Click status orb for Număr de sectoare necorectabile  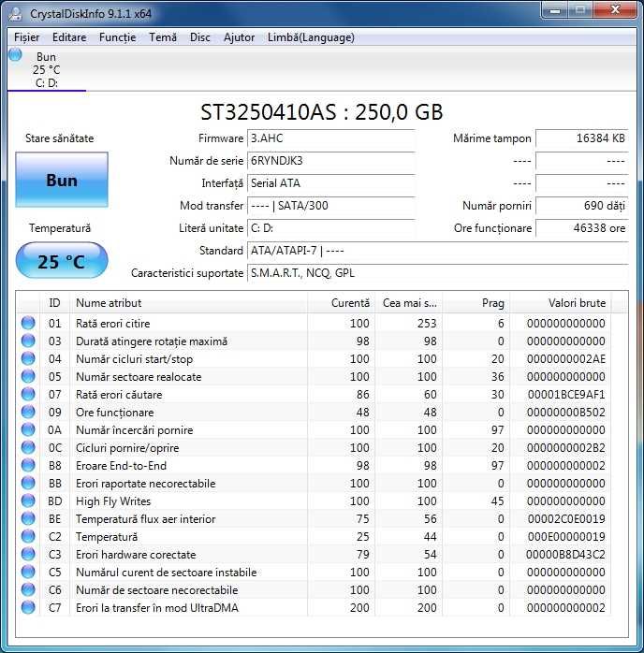tap(28, 589)
